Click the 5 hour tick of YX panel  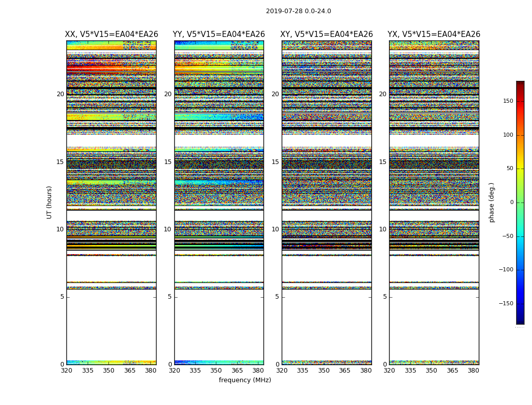pyautogui.click(x=385, y=297)
